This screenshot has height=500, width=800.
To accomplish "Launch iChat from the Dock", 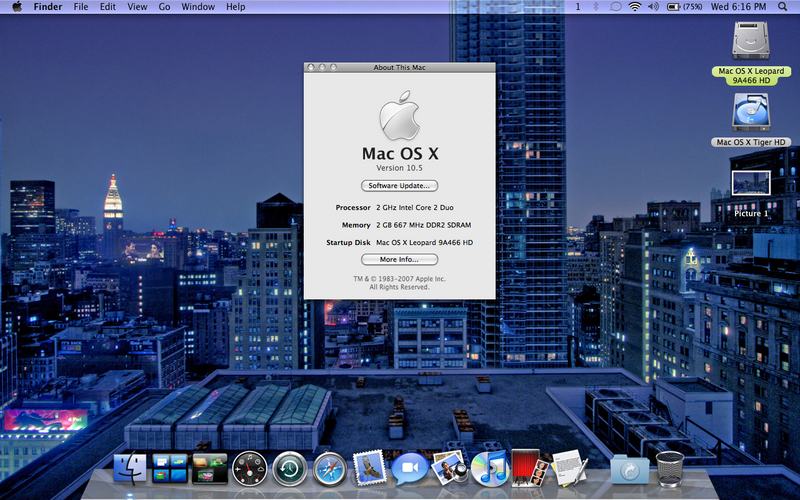I will [410, 468].
